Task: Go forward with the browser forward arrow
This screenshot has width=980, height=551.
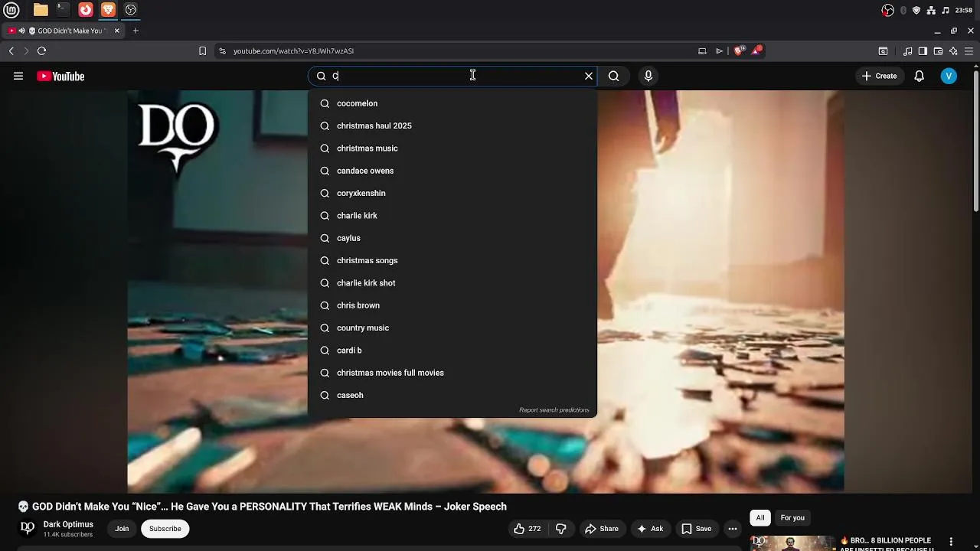Action: point(26,51)
